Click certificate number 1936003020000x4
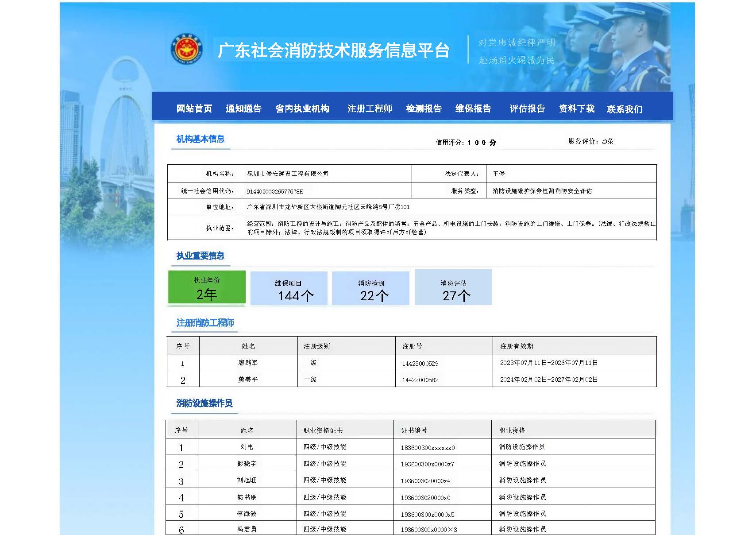756x535 pixels. coord(425,481)
